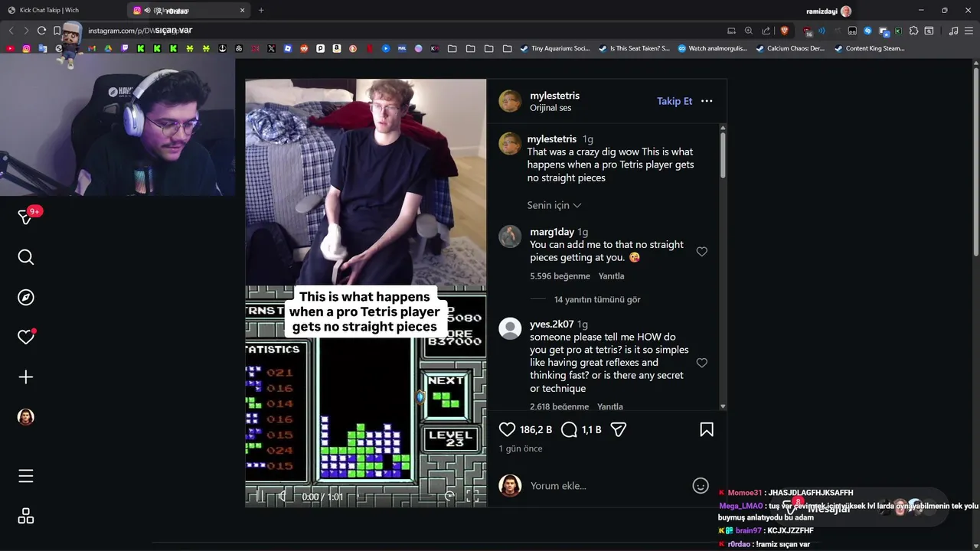Viewport: 980px width, 551px height.
Task: Open the YouTube bookmark icon
Action: pyautogui.click(x=10, y=48)
